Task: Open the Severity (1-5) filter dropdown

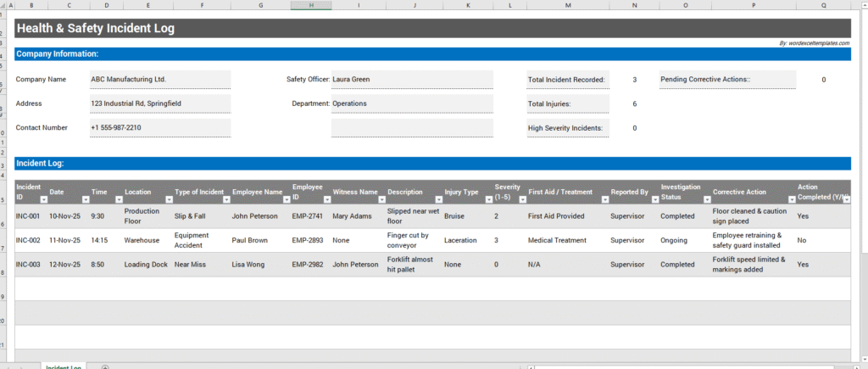Action: [x=522, y=199]
